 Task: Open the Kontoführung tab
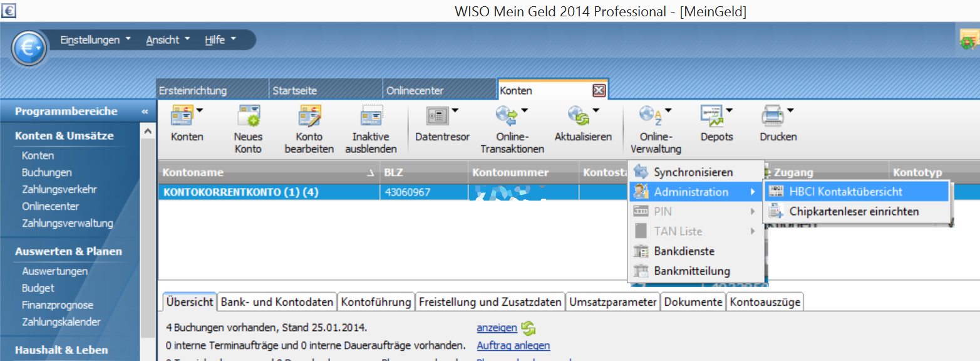click(x=376, y=302)
